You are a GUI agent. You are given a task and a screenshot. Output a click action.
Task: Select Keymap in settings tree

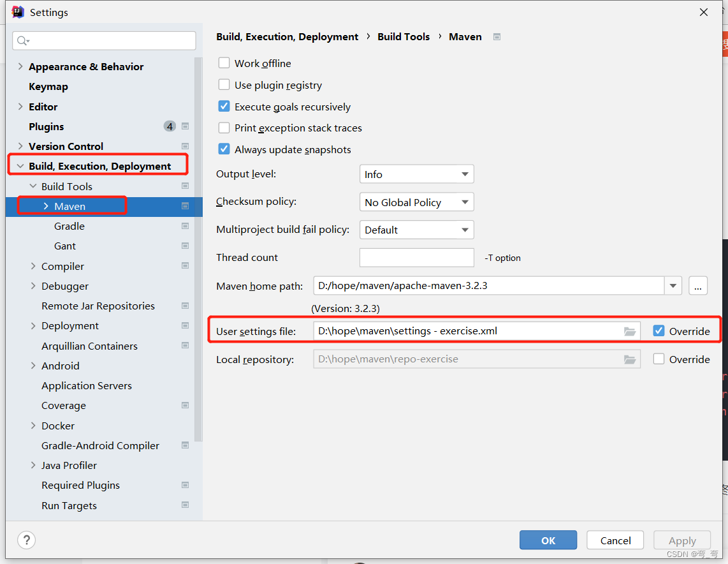pyautogui.click(x=48, y=87)
